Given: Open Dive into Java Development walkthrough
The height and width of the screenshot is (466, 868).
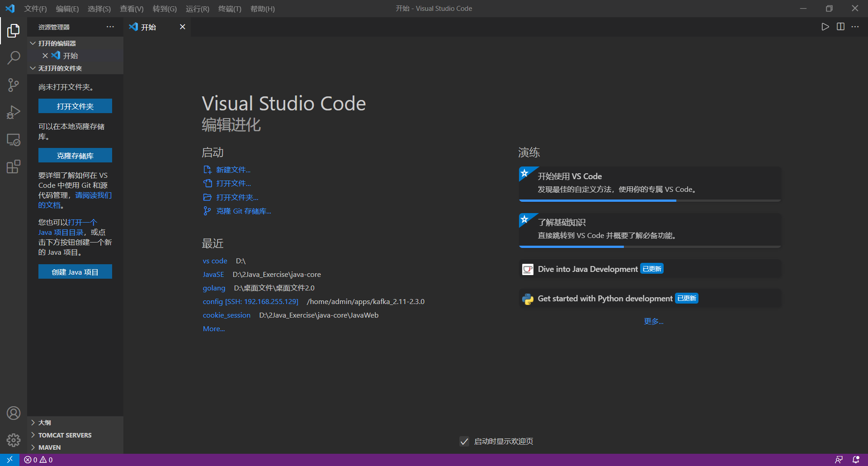Looking at the screenshot, I should [650, 269].
